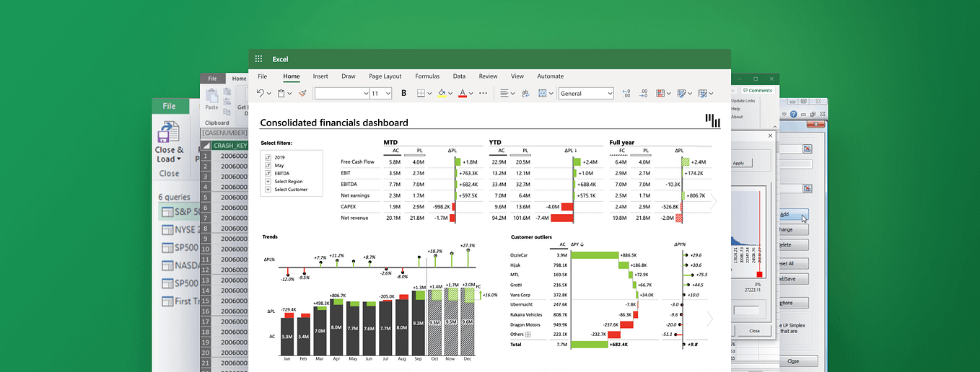Open the Select Customer filter

268,190
